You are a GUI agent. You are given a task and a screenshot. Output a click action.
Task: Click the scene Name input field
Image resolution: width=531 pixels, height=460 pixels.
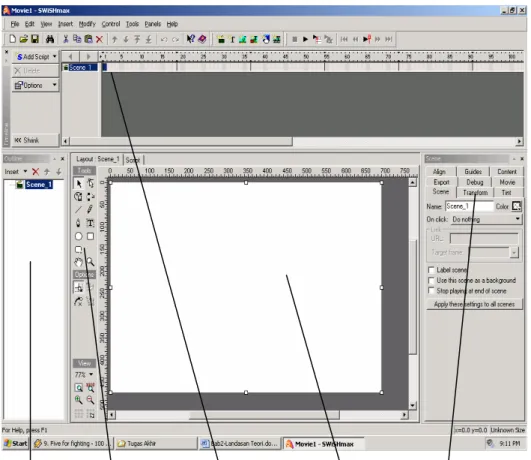(x=469, y=206)
